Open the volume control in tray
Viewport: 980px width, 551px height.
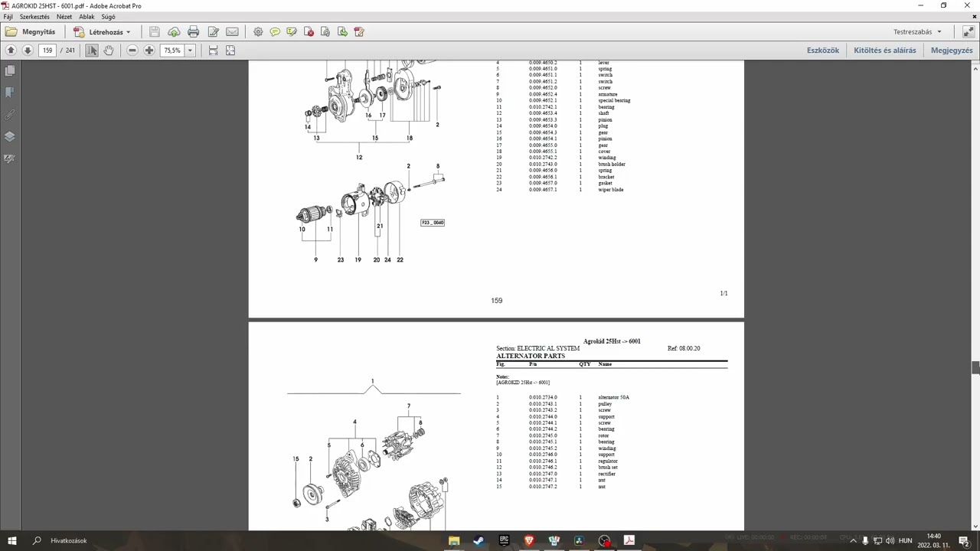pos(889,540)
